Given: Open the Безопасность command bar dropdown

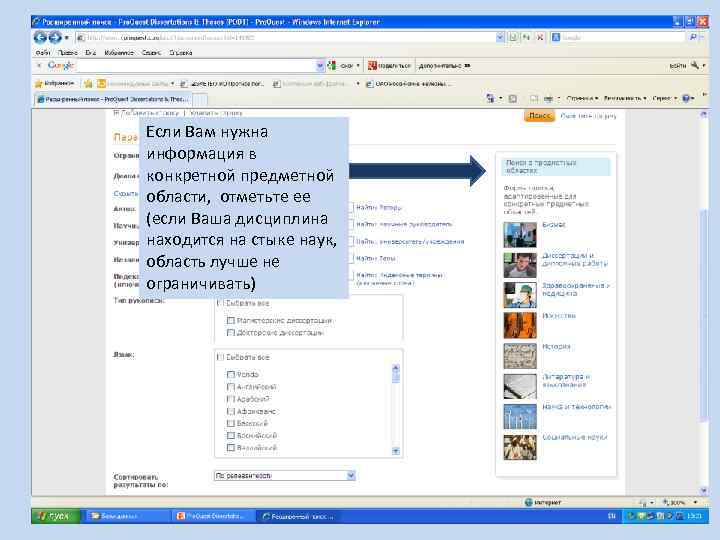Looking at the screenshot, I should [625, 98].
